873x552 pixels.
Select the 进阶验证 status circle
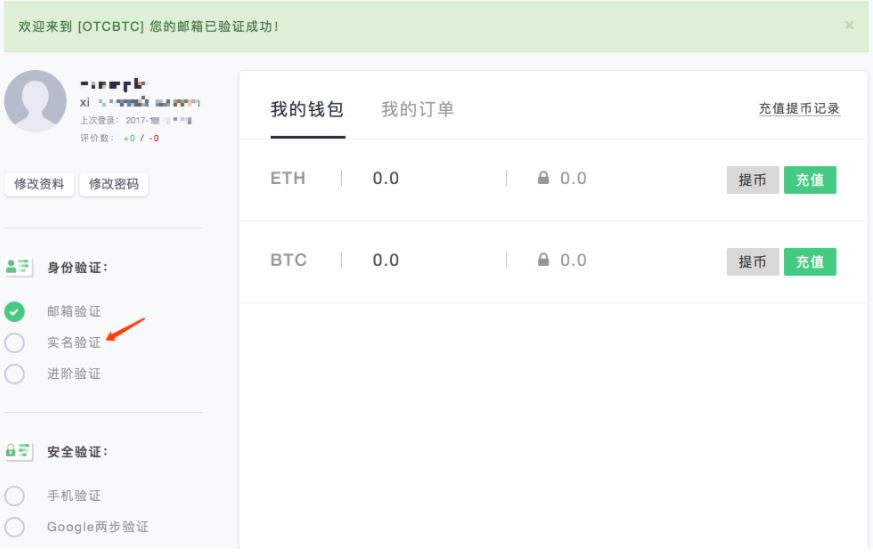(14, 374)
